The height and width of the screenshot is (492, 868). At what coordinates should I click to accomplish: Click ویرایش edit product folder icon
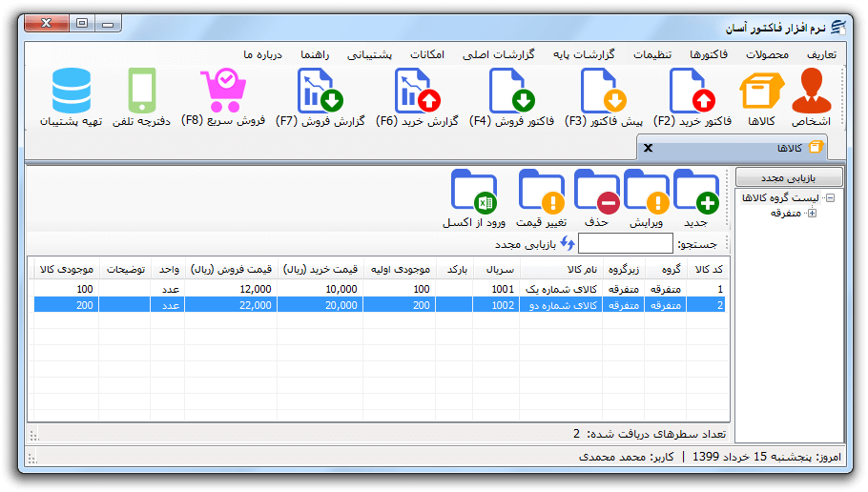click(647, 198)
